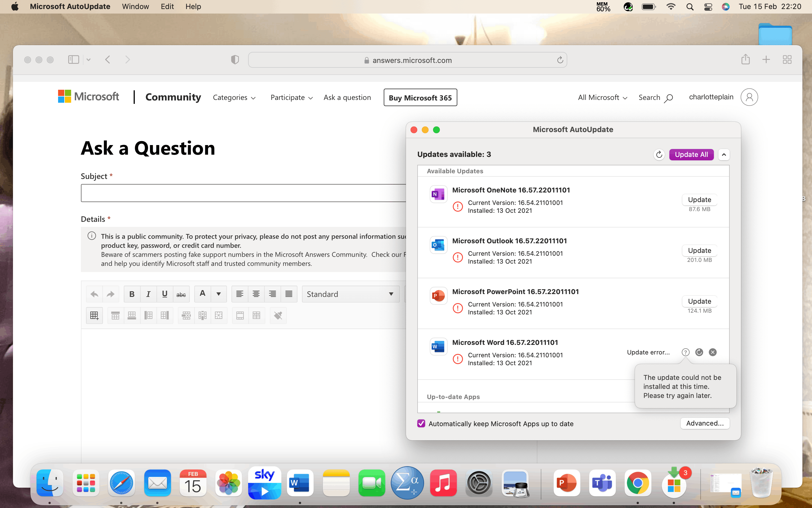Open the Standard paragraph style dropdown
This screenshot has width=812, height=508.
(x=351, y=294)
